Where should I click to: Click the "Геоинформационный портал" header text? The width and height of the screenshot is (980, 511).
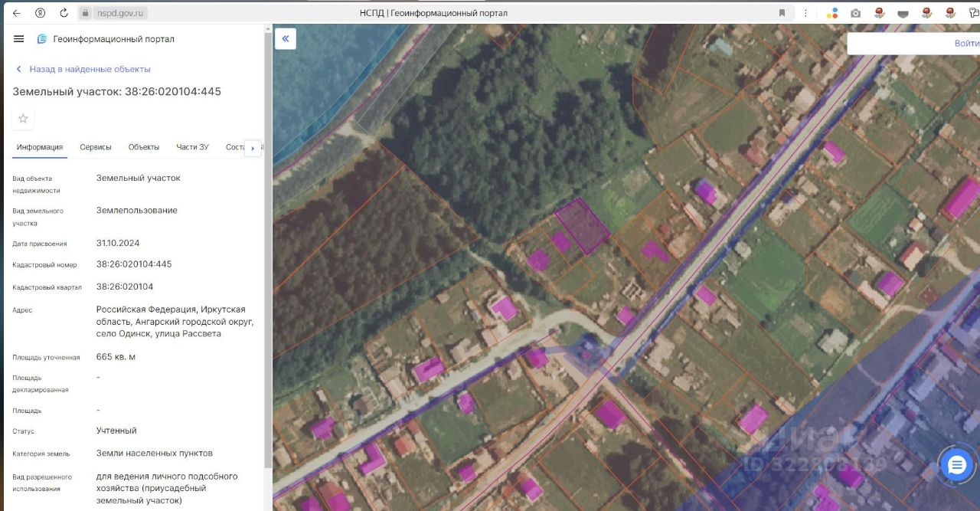114,39
